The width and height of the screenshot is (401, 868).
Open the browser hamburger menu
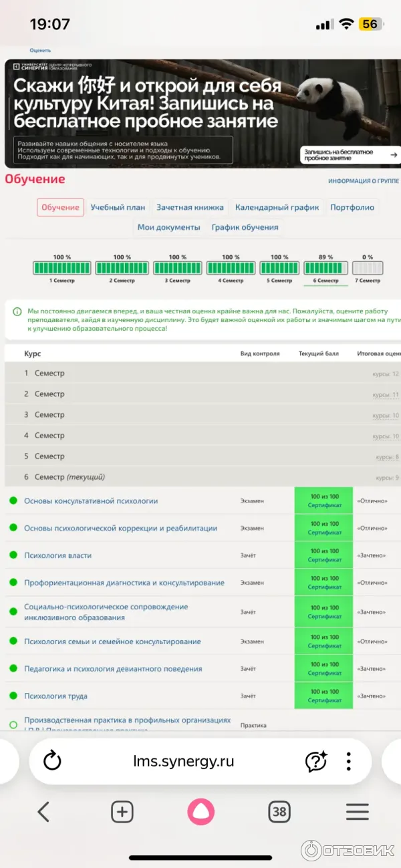click(x=358, y=812)
